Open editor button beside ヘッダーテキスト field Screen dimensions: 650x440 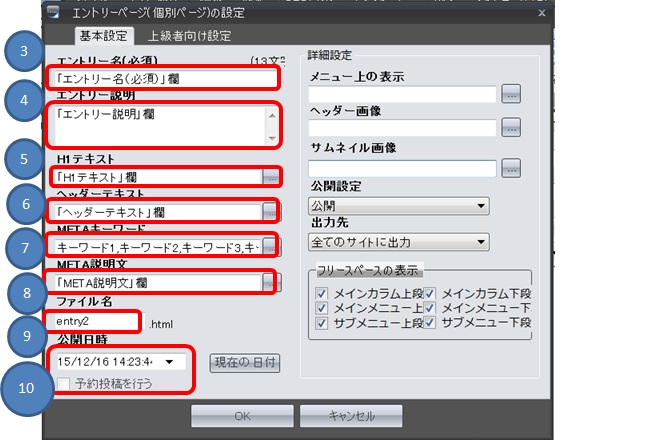pyautogui.click(x=270, y=211)
